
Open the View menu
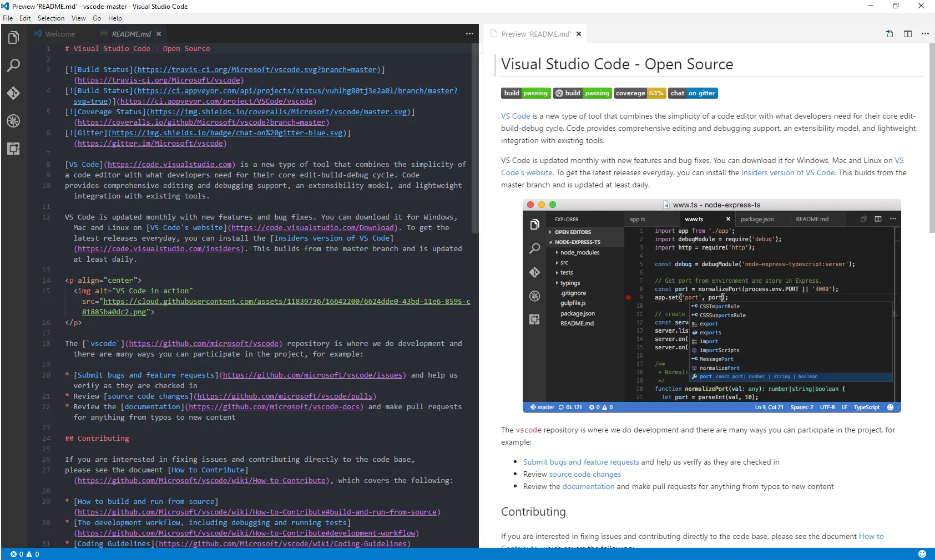coord(79,18)
